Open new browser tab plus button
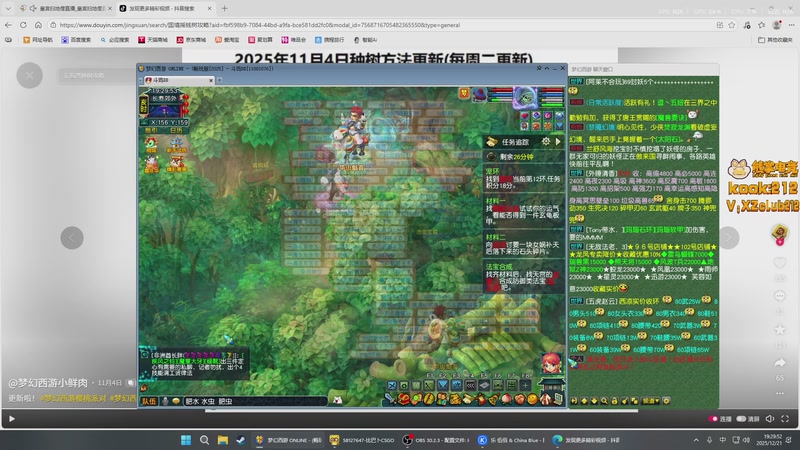 [224, 8]
